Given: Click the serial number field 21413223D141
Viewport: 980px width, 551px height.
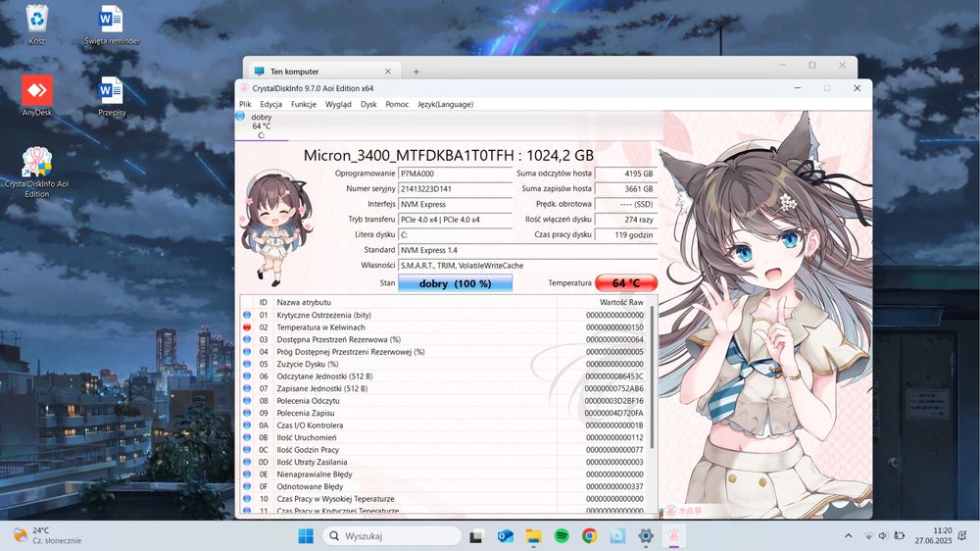Looking at the screenshot, I should (455, 189).
